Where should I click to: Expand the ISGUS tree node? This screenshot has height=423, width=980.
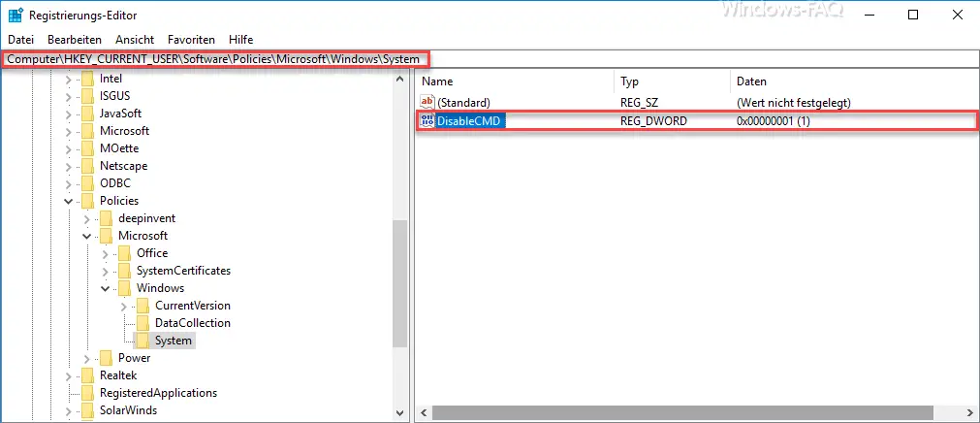pos(69,96)
